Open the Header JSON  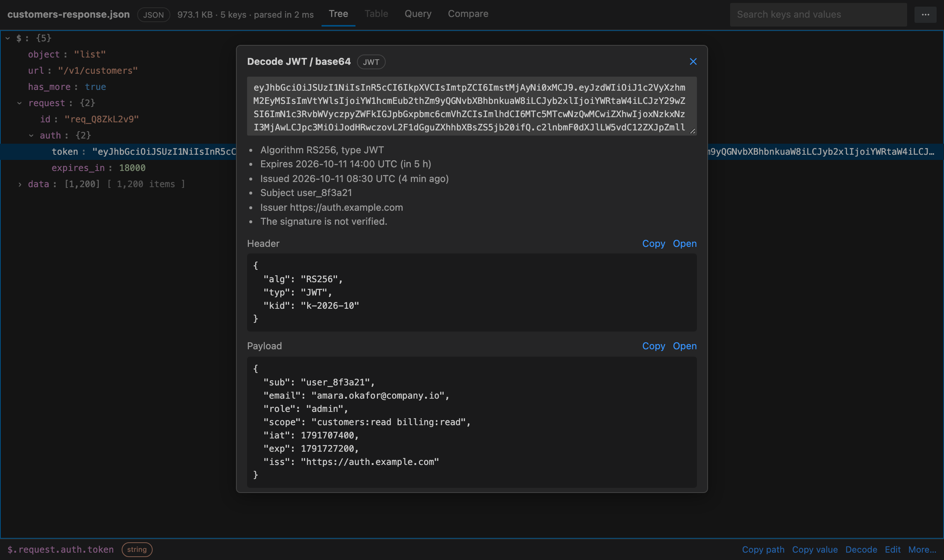click(x=685, y=244)
